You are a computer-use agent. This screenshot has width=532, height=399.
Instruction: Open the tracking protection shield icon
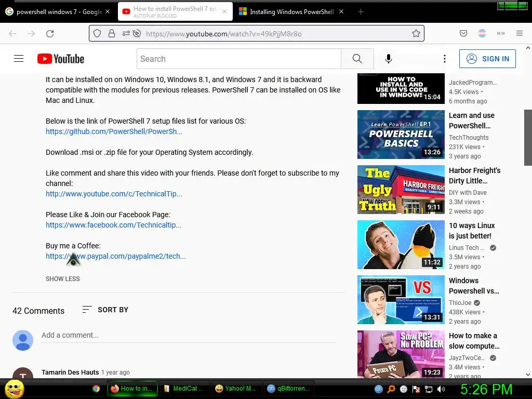pyautogui.click(x=97, y=34)
